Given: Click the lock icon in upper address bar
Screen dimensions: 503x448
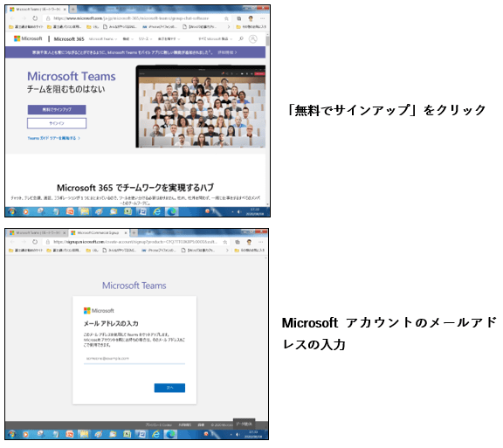Looking at the screenshot, I should pos(48,18).
